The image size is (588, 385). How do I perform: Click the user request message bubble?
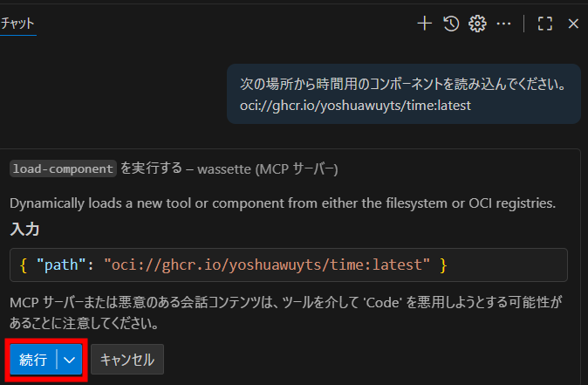(404, 93)
